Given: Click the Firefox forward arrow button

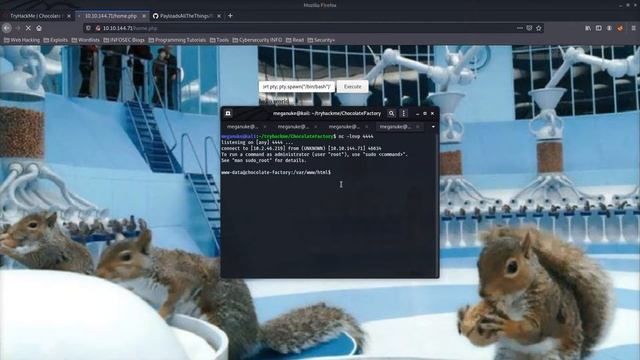Looking at the screenshot, I should point(18,28).
